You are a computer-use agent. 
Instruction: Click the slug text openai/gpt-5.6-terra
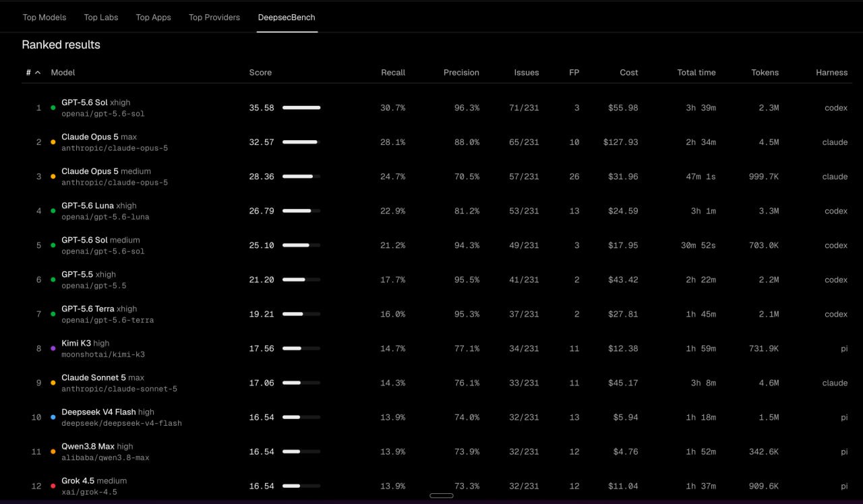click(x=108, y=321)
